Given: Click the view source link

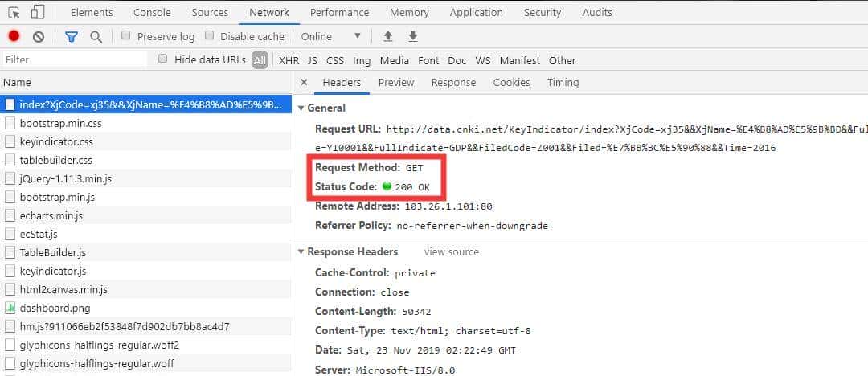Looking at the screenshot, I should coord(452,251).
